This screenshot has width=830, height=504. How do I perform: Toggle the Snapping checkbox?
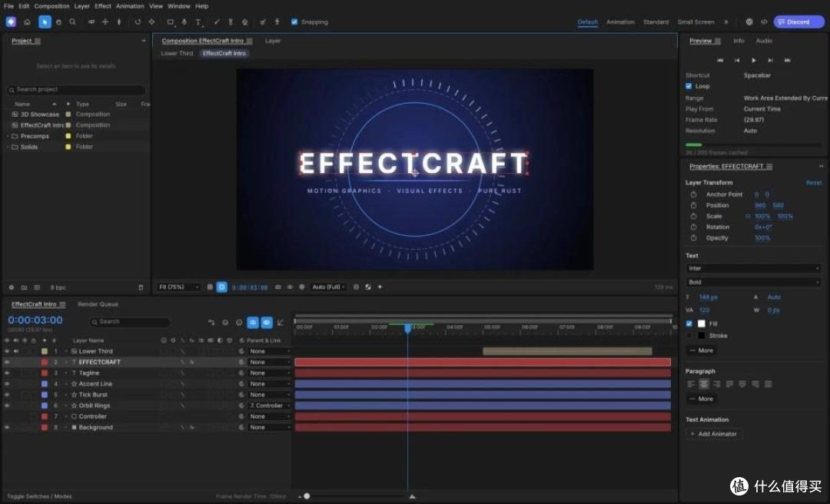(x=294, y=22)
